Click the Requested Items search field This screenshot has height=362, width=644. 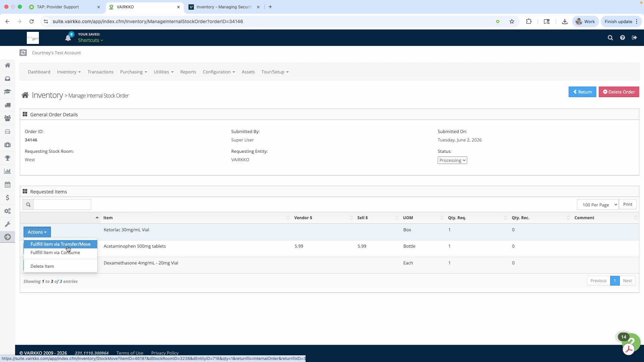tap(62, 204)
